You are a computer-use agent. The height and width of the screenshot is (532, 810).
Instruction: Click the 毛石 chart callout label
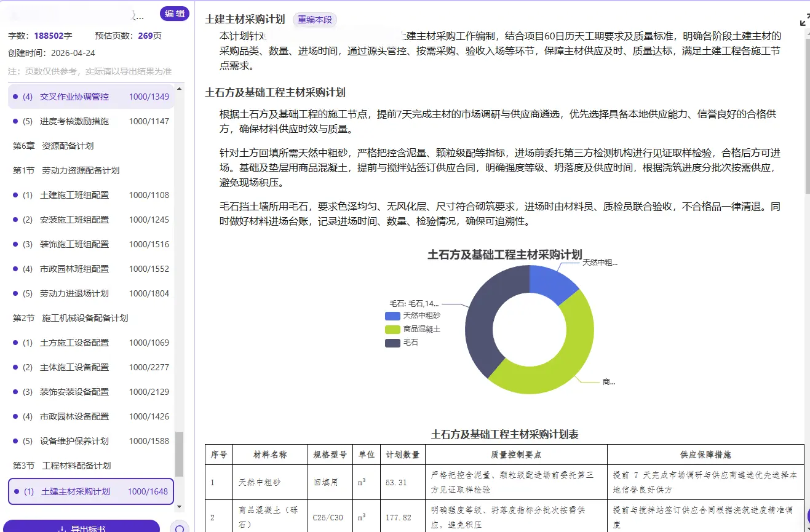(x=414, y=303)
